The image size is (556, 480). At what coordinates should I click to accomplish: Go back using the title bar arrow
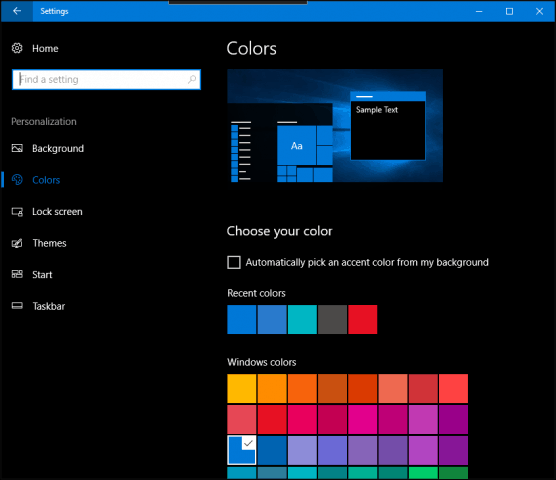point(17,11)
